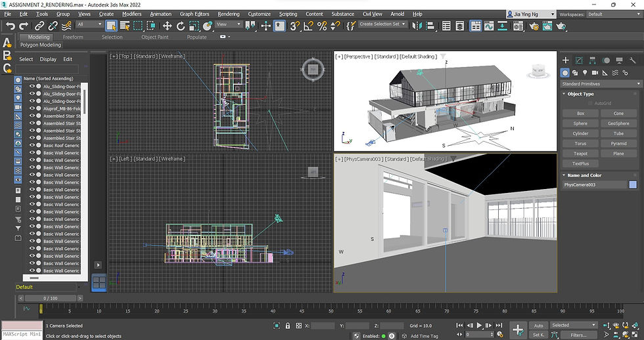This screenshot has width=644, height=340.
Task: Select the Rotate tool in toolbar
Action: click(181, 26)
